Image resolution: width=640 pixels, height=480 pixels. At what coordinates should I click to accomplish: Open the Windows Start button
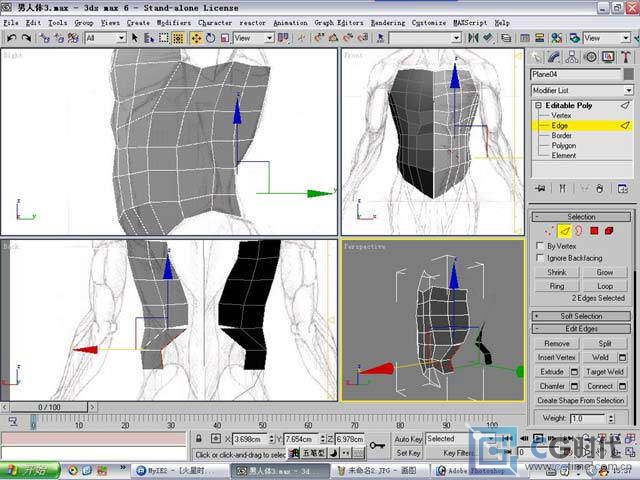30,471
